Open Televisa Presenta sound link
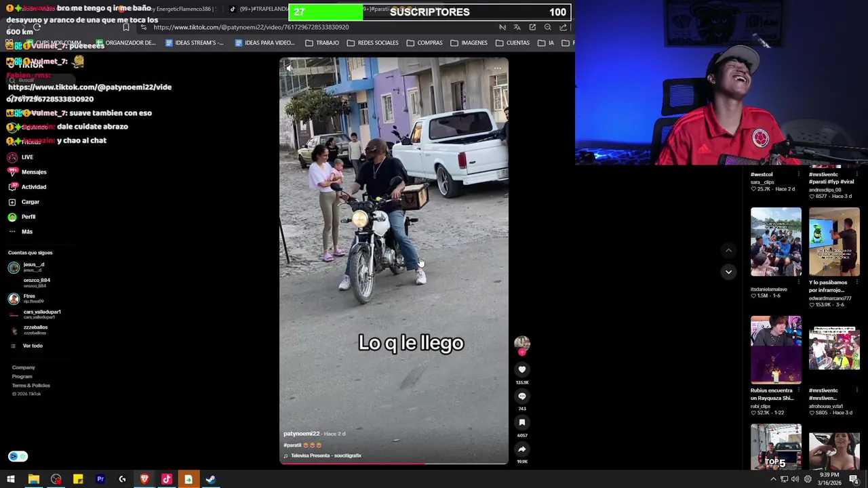The width and height of the screenshot is (868, 488). tap(325, 455)
